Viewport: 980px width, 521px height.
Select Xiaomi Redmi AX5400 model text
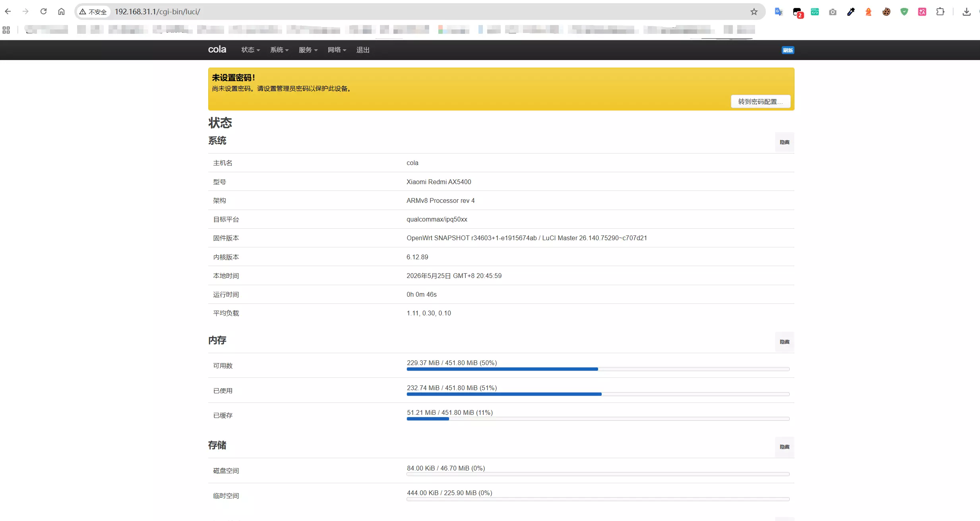point(439,182)
